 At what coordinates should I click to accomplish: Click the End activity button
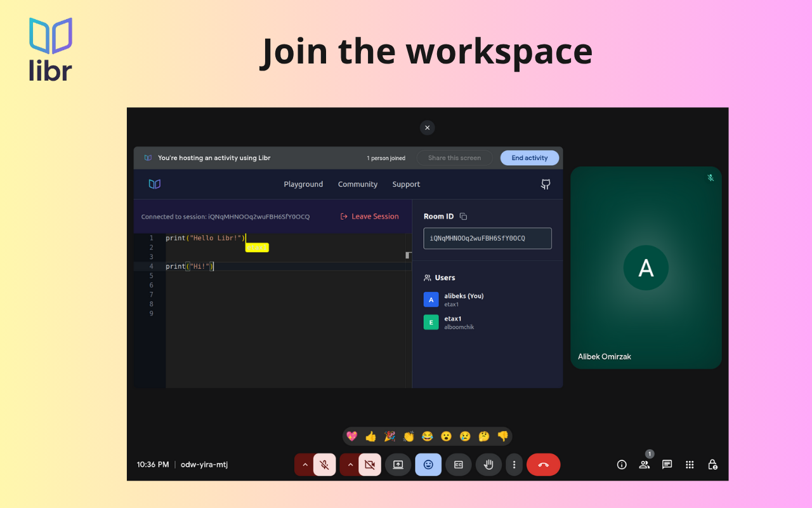click(530, 158)
